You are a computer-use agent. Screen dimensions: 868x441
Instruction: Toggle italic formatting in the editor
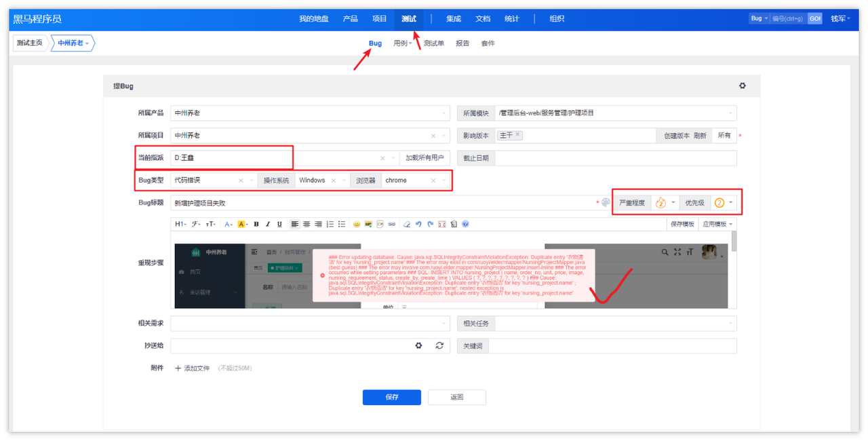click(x=268, y=224)
